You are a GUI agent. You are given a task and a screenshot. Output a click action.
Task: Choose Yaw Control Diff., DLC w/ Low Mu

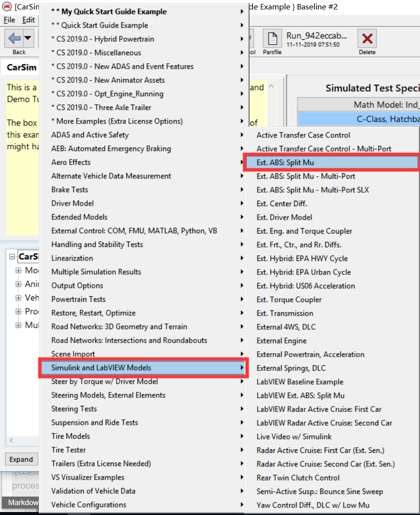[333, 505]
